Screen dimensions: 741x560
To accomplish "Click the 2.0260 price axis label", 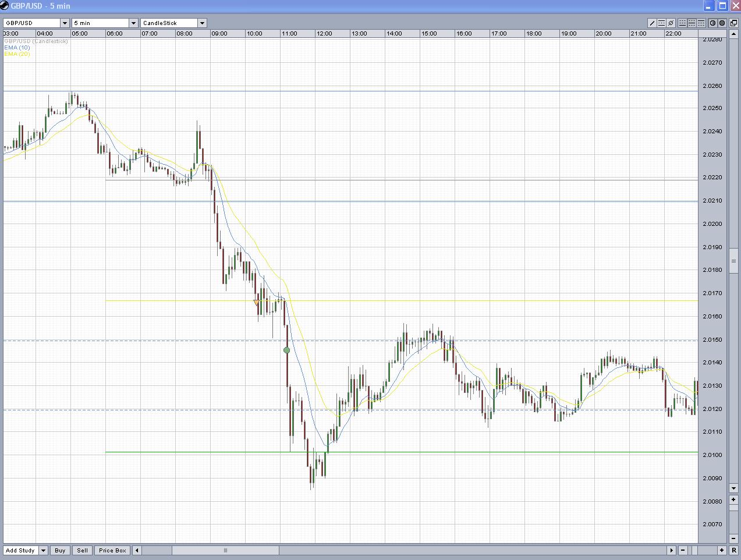I will (712, 86).
